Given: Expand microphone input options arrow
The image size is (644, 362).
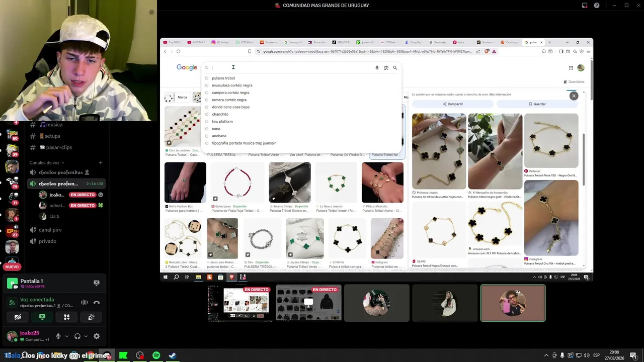Looking at the screenshot, I should [x=66, y=336].
